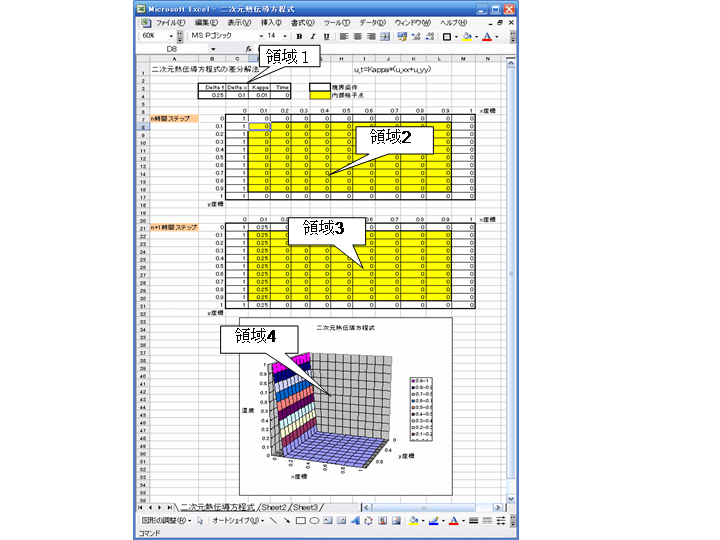Click the fx Insert Function icon
This screenshot has height=540, width=720.
coord(248,49)
